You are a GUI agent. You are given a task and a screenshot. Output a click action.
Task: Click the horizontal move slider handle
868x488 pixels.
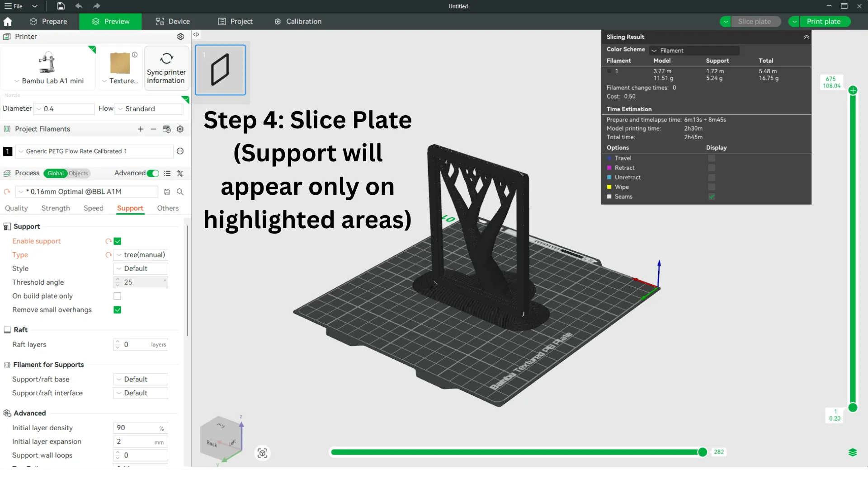click(x=702, y=452)
